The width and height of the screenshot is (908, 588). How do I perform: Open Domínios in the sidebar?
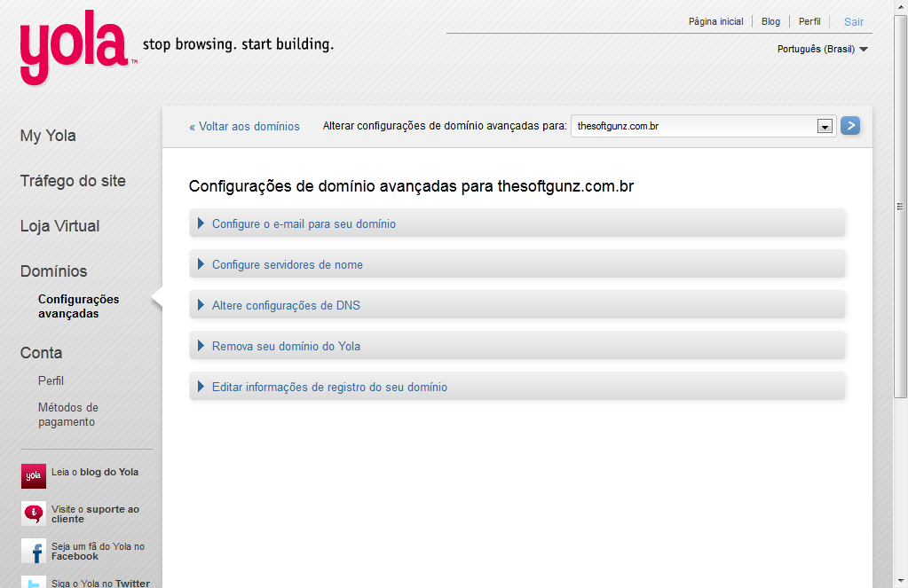tap(53, 270)
